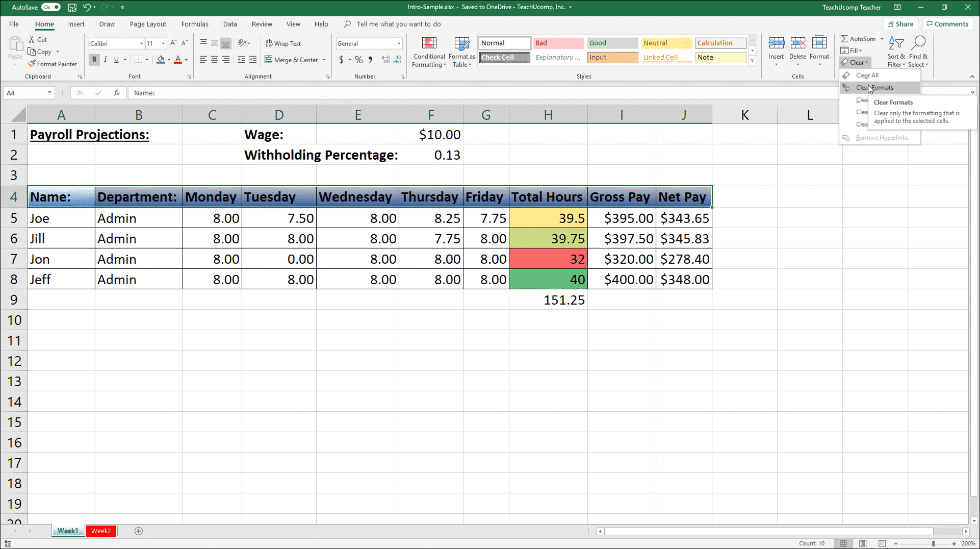Click the Delete Cells icon
980x549 pixels.
click(x=797, y=43)
